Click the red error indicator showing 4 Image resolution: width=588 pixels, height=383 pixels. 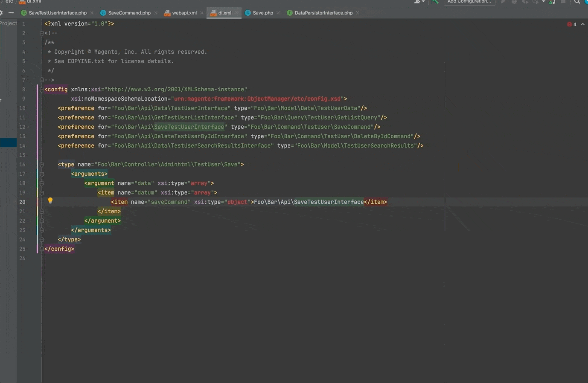pyautogui.click(x=572, y=24)
